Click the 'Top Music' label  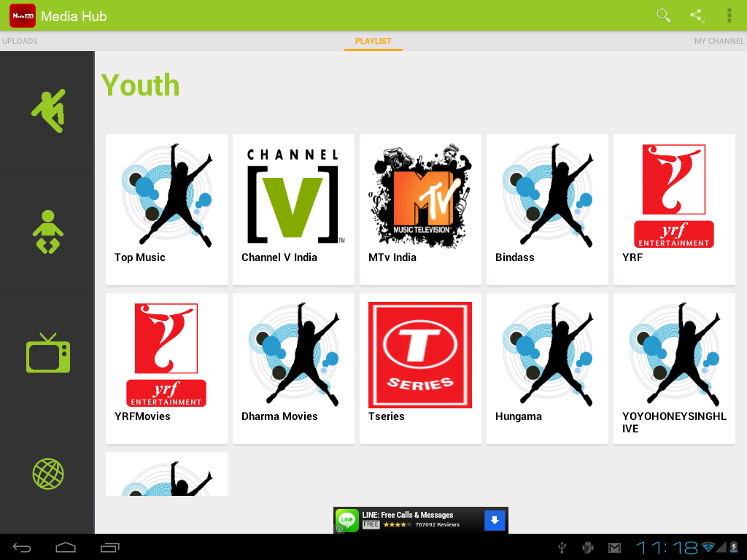pyautogui.click(x=139, y=257)
